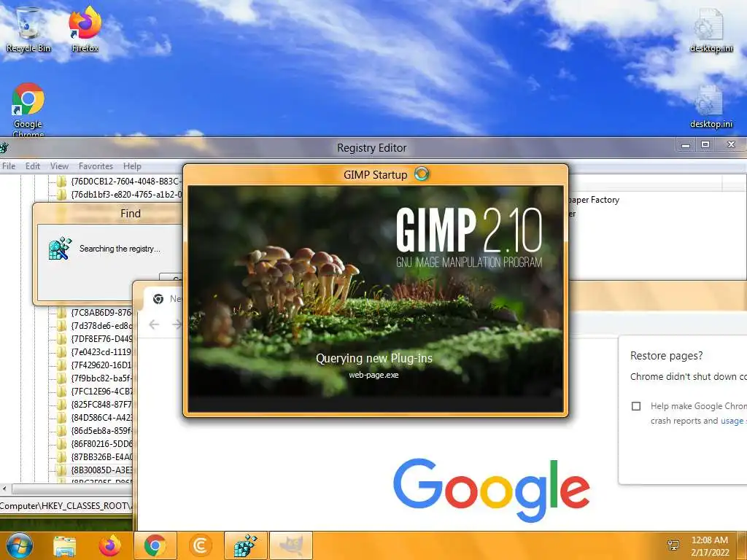This screenshot has width=747, height=560.
Task: Select the {7F429620-16D1 registry key
Action: [x=101, y=365]
